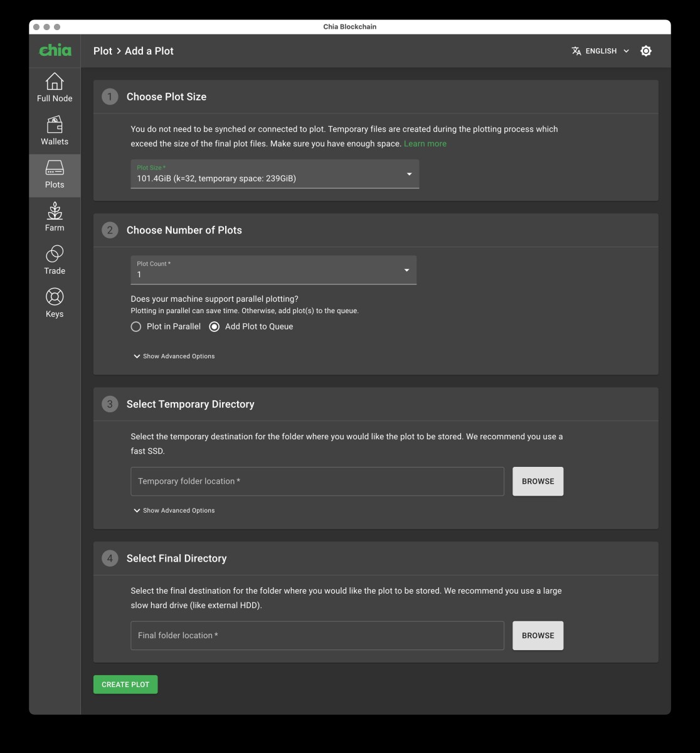The image size is (700, 753).
Task: Click the Final folder location field
Action: [x=317, y=636]
